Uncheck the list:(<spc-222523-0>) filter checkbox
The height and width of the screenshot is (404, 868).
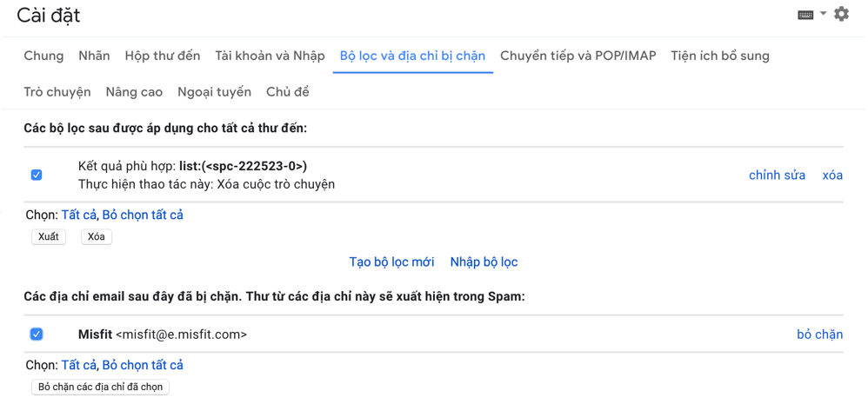pyautogui.click(x=37, y=175)
